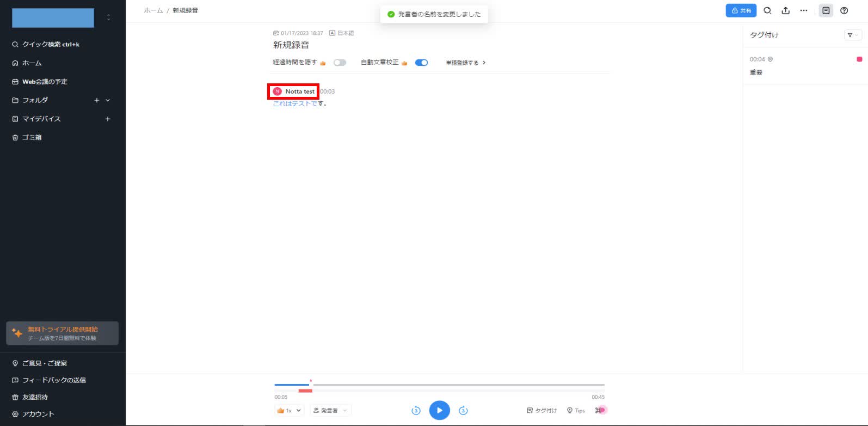Add a device with the plus icon beside マイデバイス
Image resolution: width=868 pixels, height=426 pixels.
tap(108, 119)
